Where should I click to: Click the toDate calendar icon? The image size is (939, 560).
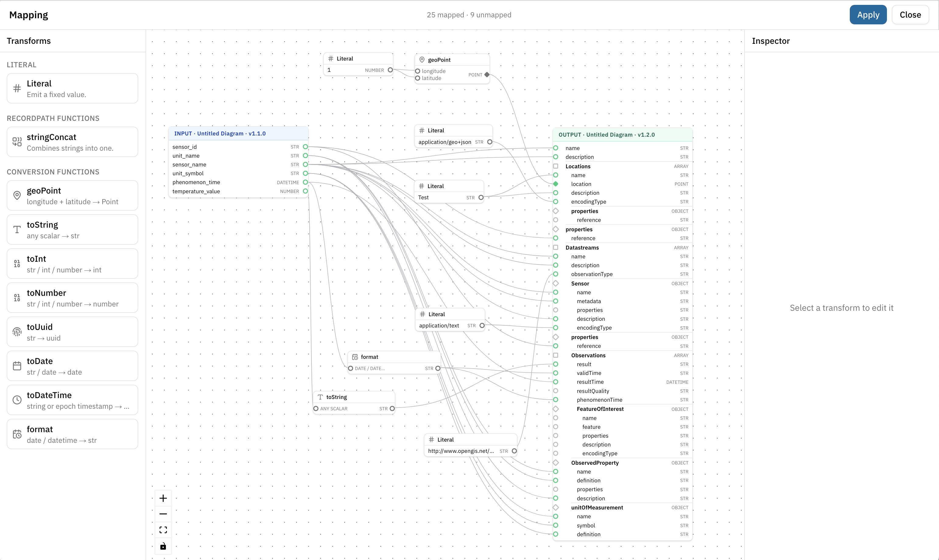[x=17, y=366]
